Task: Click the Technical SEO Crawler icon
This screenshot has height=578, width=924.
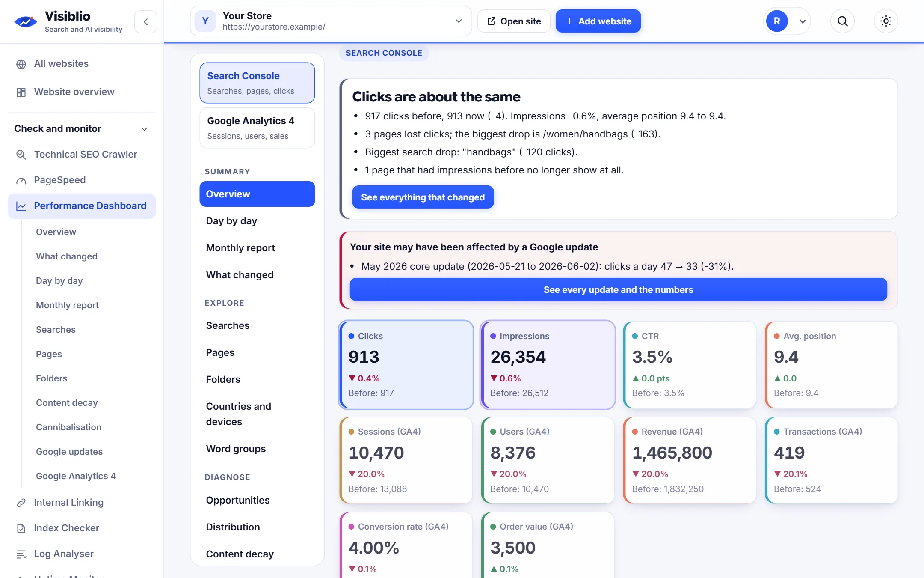Action: click(x=21, y=155)
